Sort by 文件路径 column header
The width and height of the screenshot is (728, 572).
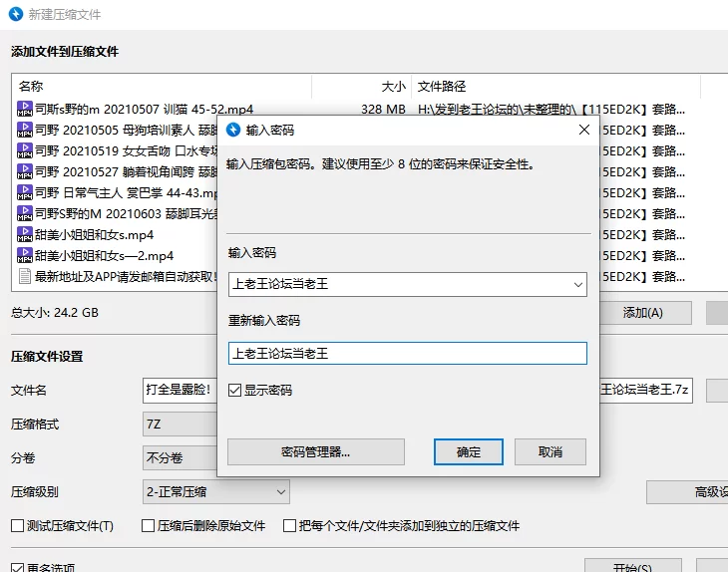(x=556, y=87)
